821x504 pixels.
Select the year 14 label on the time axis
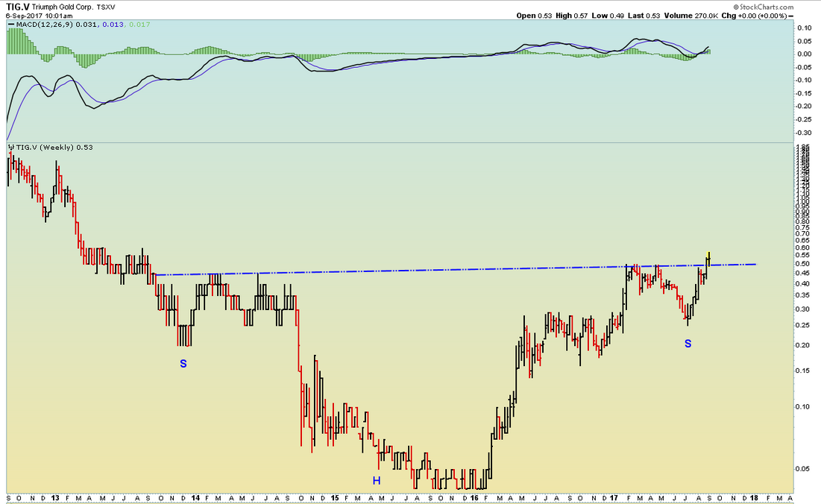coord(195,498)
